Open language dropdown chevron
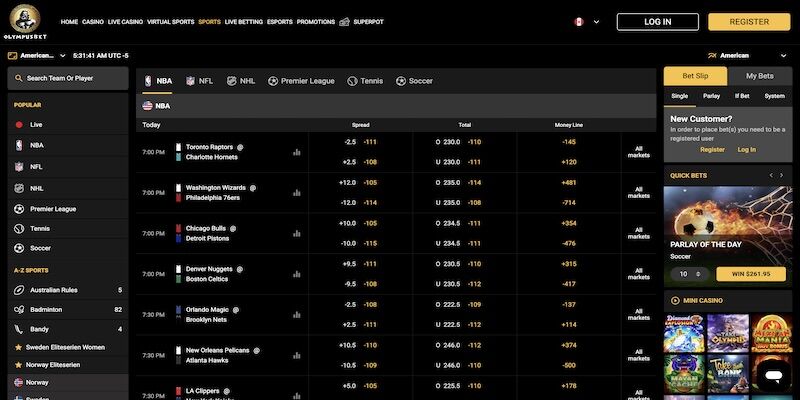 tap(596, 22)
